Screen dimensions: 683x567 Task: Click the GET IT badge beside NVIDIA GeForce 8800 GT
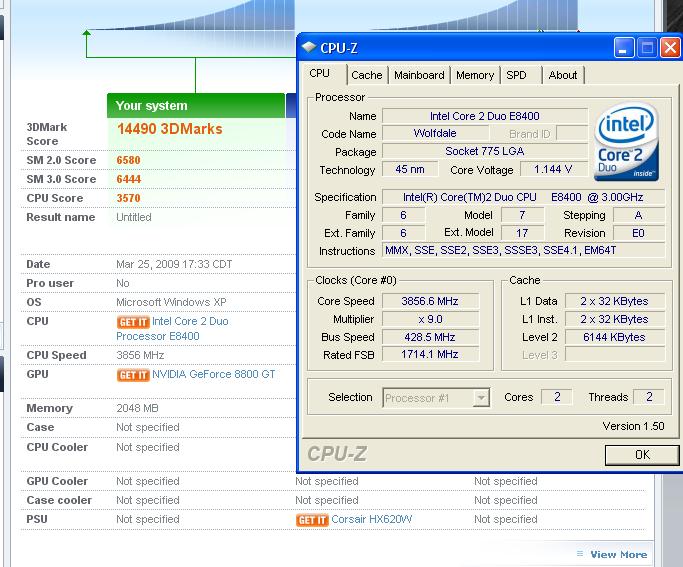tap(133, 375)
